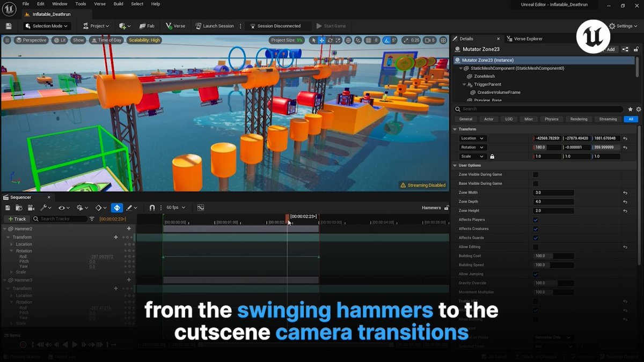Viewport: 644px width, 362px height.
Task: Open the Project dropdown
Action: tap(96, 26)
